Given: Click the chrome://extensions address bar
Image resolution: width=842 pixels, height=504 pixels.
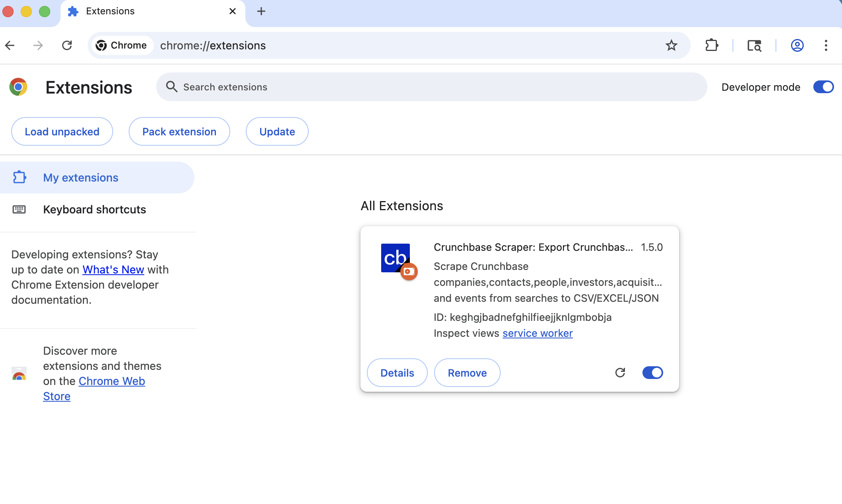Looking at the screenshot, I should (388, 45).
